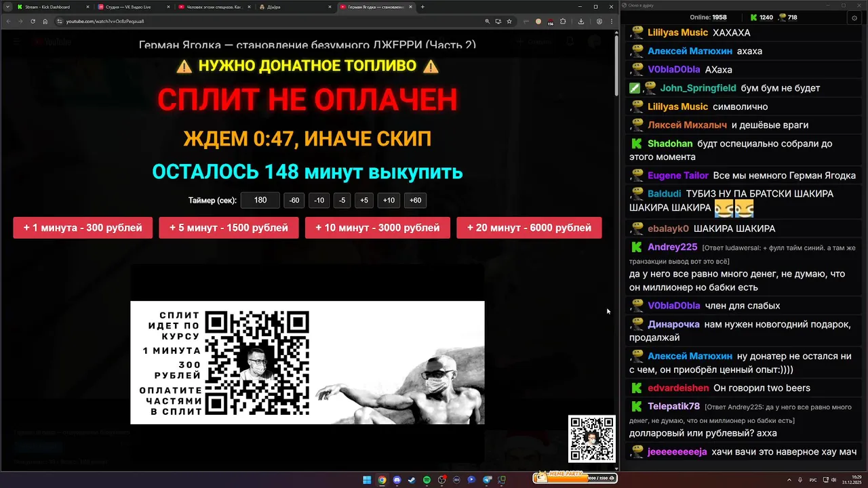Image resolution: width=868 pixels, height=488 pixels.
Task: Click username ebalayk0 in chat
Action: [668, 228]
